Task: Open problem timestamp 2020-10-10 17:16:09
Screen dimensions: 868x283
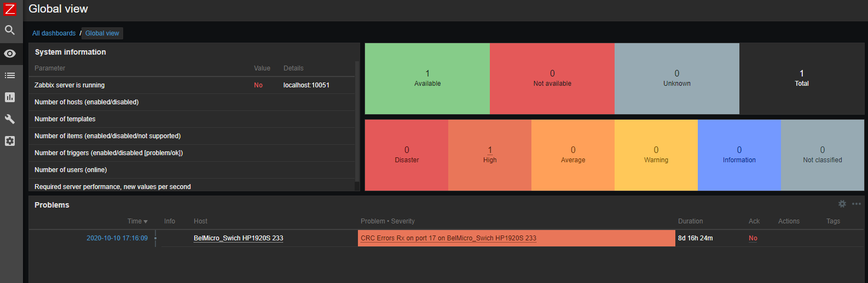Action: click(117, 238)
